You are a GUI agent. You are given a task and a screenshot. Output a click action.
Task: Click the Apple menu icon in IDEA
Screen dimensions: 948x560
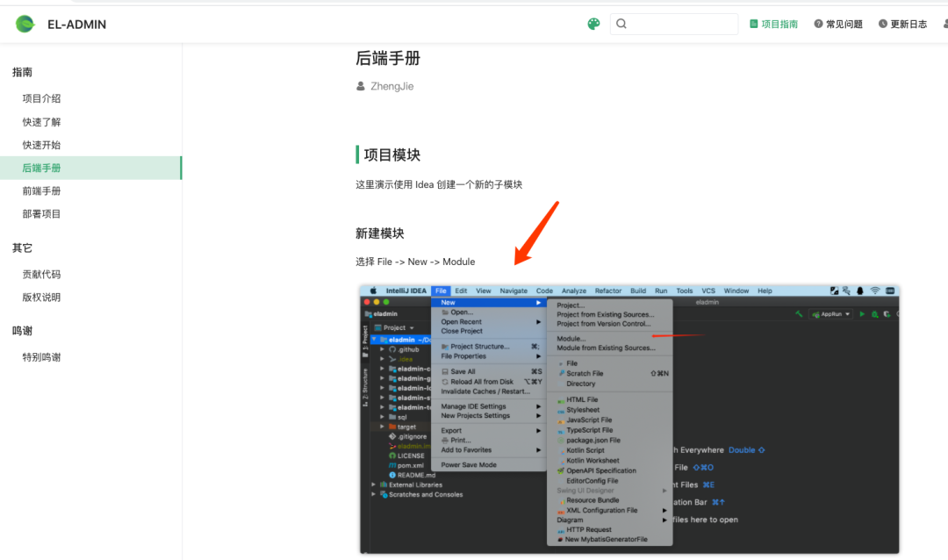click(x=374, y=291)
